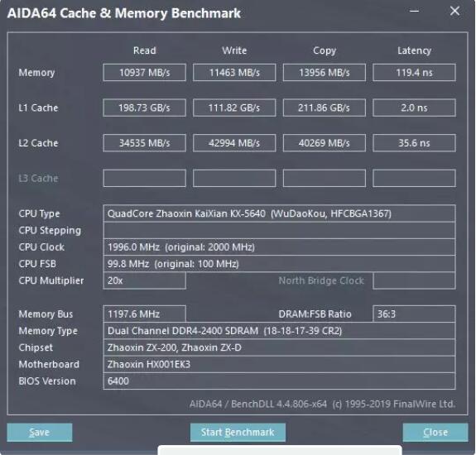Viewport: 476px width, 455px height.
Task: Click the DRAM:FSB Ratio label
Action: 315,314
